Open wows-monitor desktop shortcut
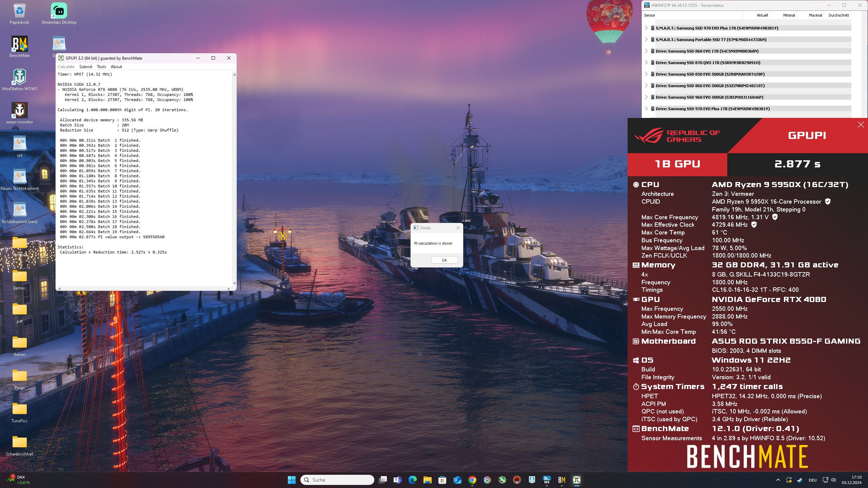 tap(19, 113)
